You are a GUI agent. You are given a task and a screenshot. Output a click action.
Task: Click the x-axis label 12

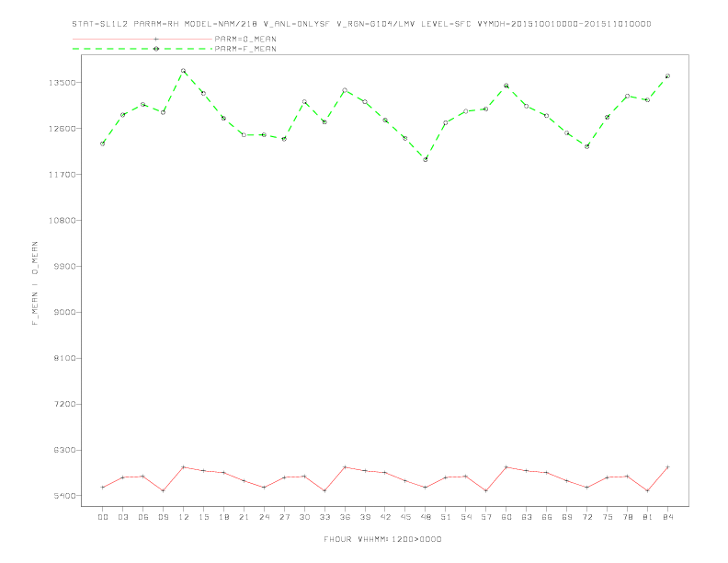click(x=184, y=517)
